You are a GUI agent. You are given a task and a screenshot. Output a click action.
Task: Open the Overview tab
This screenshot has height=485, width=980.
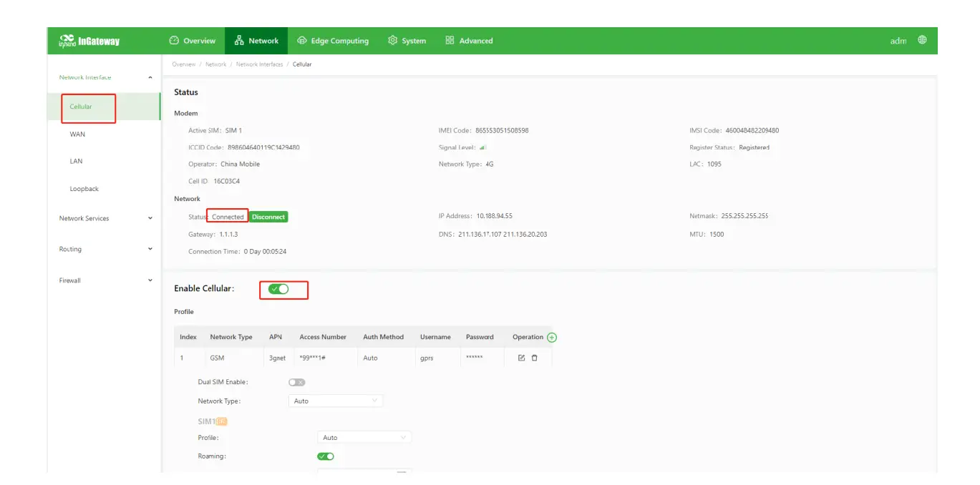tap(193, 41)
